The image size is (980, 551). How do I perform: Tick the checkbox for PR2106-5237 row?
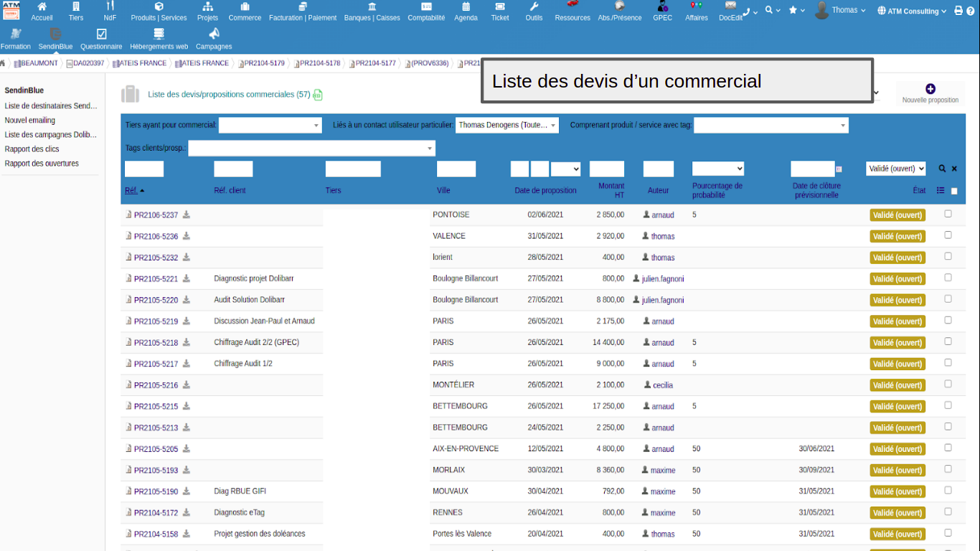pyautogui.click(x=948, y=214)
